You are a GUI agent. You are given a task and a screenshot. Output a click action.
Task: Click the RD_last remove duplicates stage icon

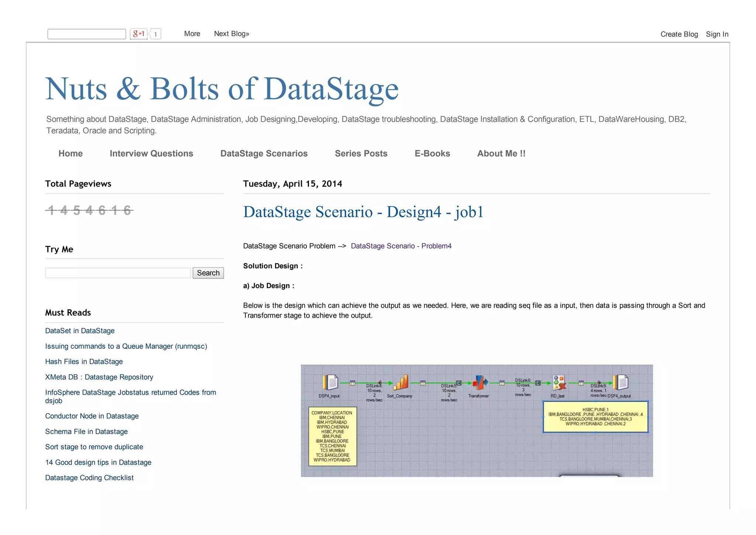click(559, 382)
